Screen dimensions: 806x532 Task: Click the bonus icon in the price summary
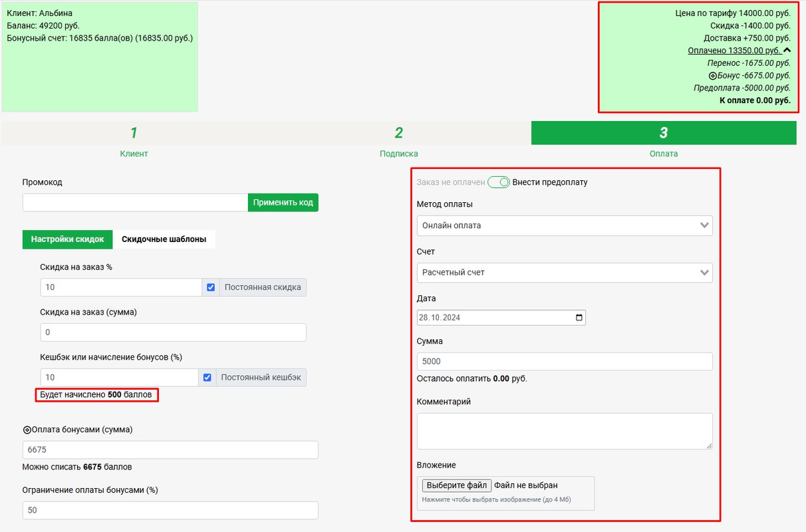[x=712, y=76]
